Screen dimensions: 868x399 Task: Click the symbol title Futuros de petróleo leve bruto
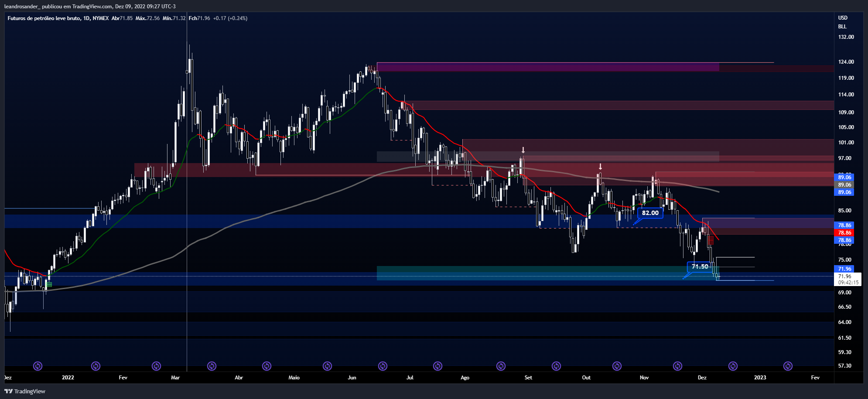44,18
